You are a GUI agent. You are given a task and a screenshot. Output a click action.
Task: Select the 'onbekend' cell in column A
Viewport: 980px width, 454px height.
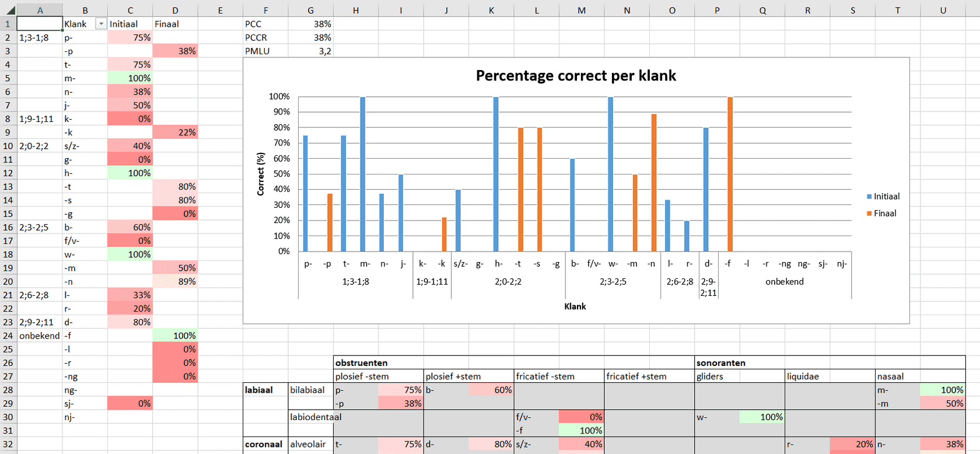tap(40, 336)
